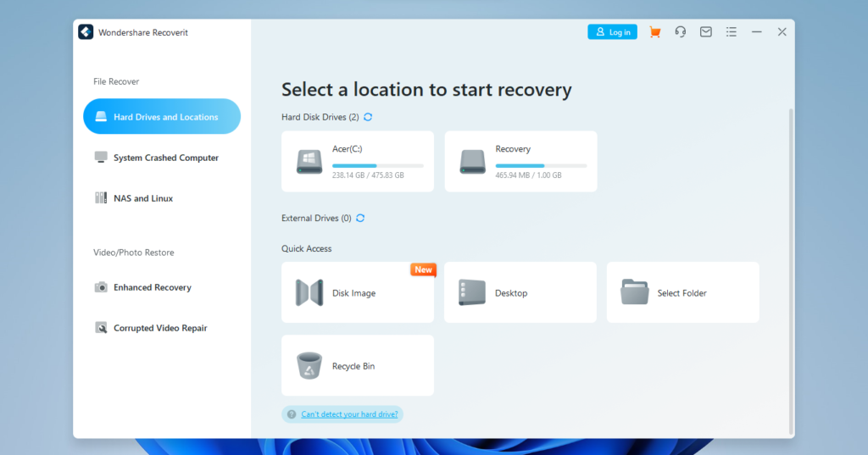Open the list menu icon

click(x=732, y=32)
